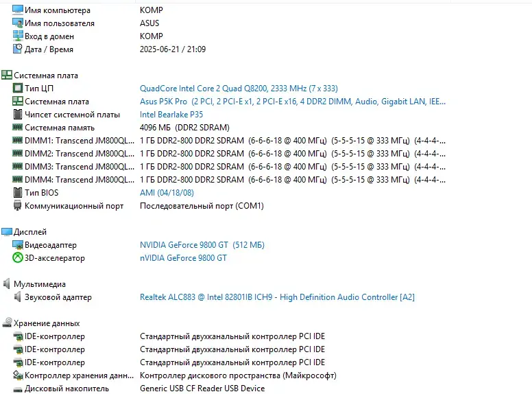Image resolution: width=532 pixels, height=394 pixels.
Task: Click the Date / Time clock icon
Action: point(18,49)
